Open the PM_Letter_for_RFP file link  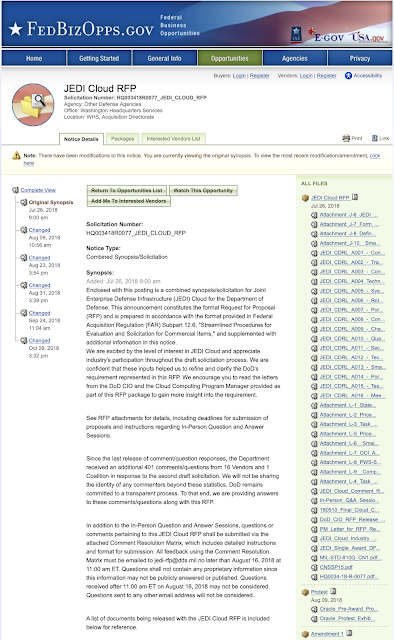(350, 529)
